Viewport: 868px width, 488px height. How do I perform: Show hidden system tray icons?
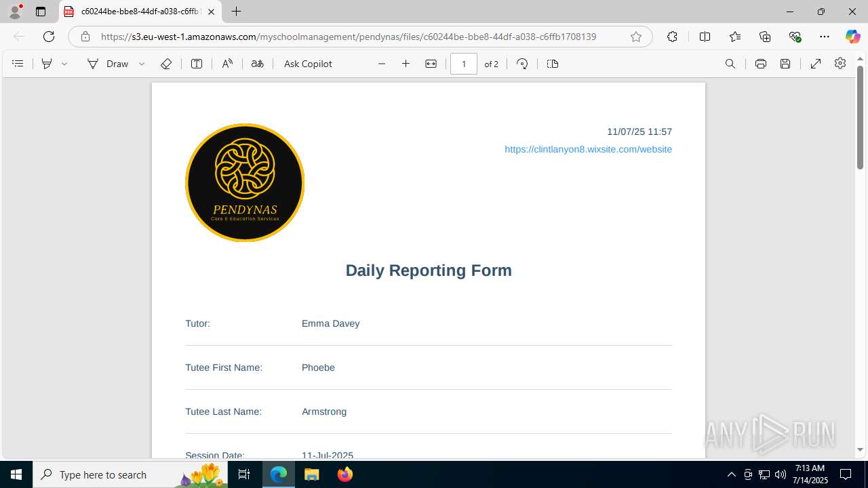click(731, 474)
